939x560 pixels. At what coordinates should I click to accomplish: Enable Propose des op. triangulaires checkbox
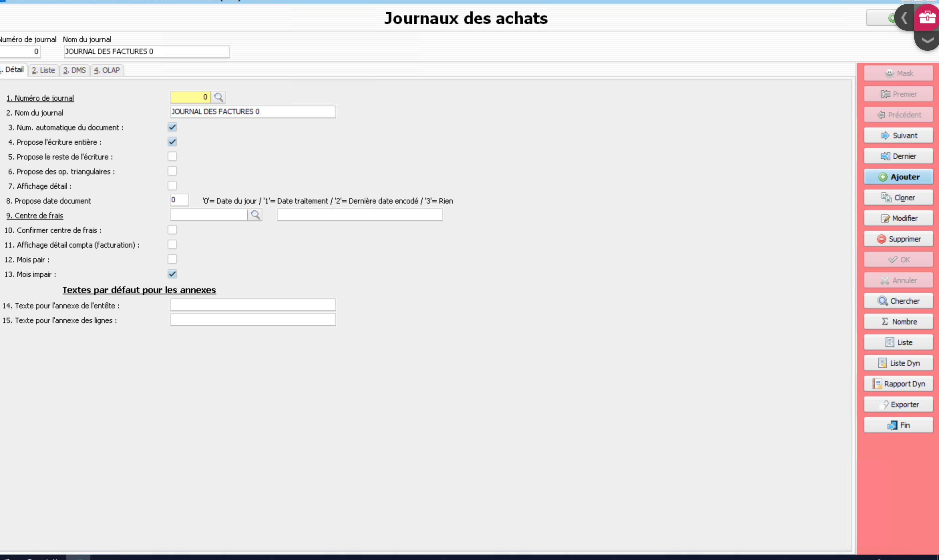(x=172, y=171)
